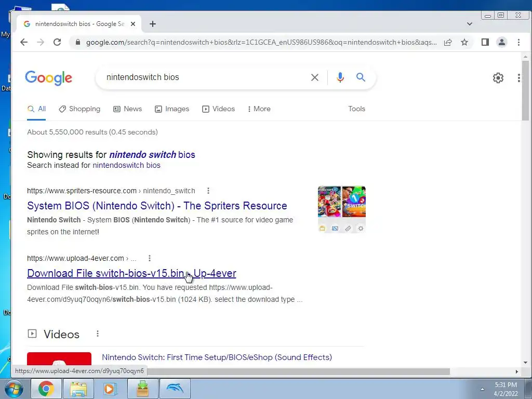This screenshot has width=532, height=399.
Task: Switch to the Shopping tab
Action: (79, 109)
